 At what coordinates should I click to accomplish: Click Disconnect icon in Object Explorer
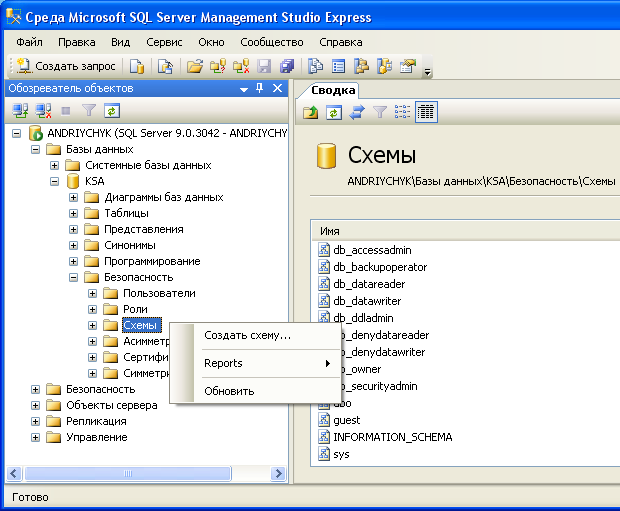[x=43, y=111]
